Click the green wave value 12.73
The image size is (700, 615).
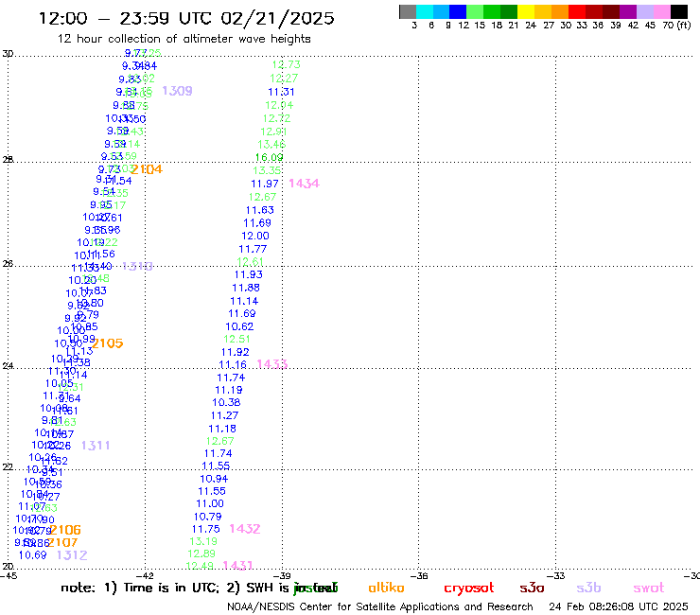(x=287, y=64)
